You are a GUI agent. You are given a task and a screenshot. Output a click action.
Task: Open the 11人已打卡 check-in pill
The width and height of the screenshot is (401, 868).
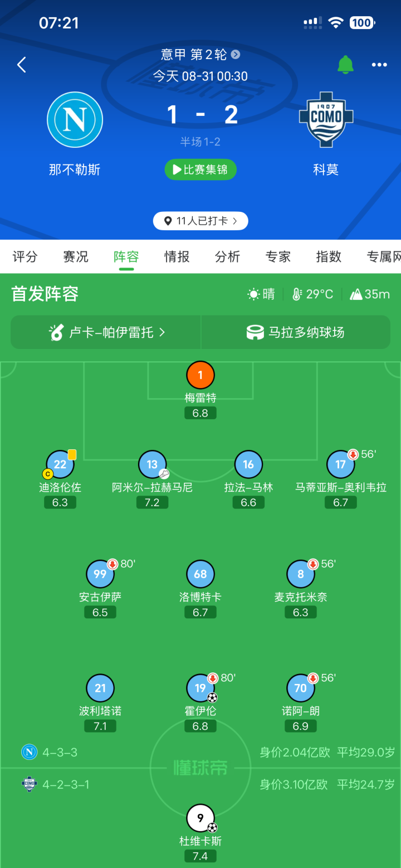click(200, 221)
